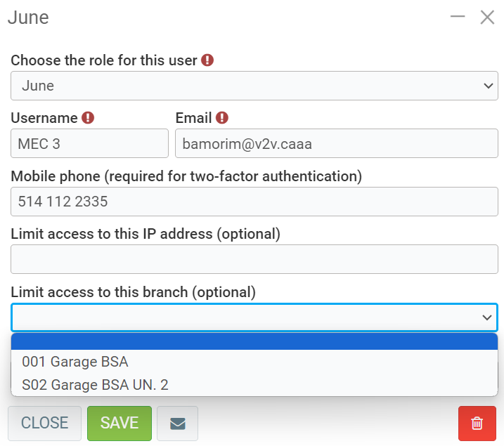Screen dimensions: 504x446
Task: Click the Email address input field
Action: (336, 143)
